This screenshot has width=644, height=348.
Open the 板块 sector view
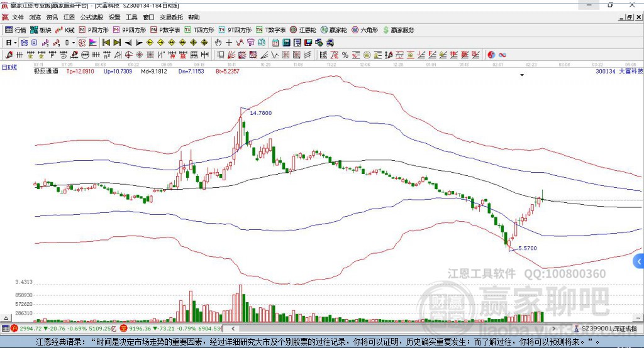pos(40,30)
